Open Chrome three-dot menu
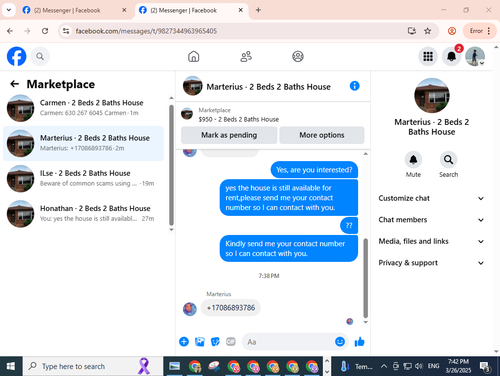This screenshot has width=500, height=376. click(x=489, y=31)
